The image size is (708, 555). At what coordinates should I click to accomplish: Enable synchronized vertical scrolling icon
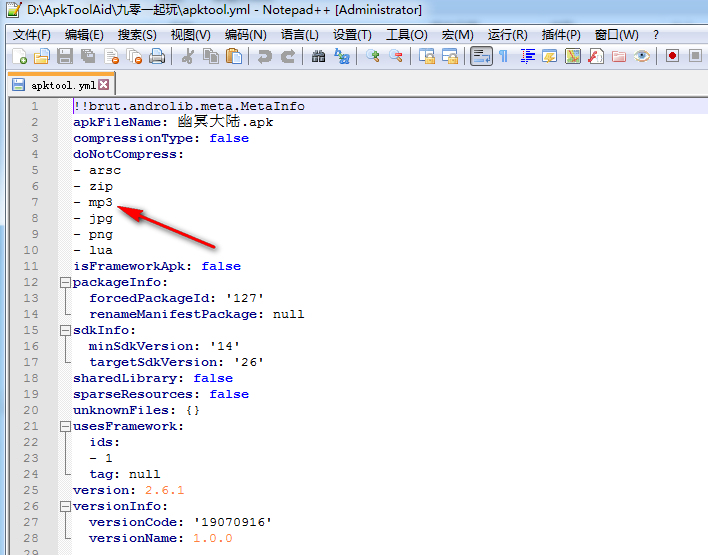(427, 56)
